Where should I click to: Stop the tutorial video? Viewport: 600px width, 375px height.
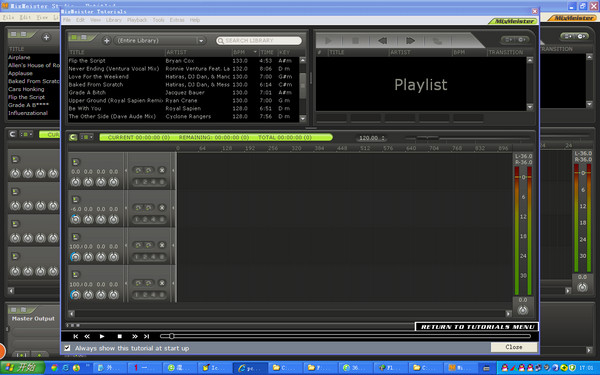(x=119, y=336)
